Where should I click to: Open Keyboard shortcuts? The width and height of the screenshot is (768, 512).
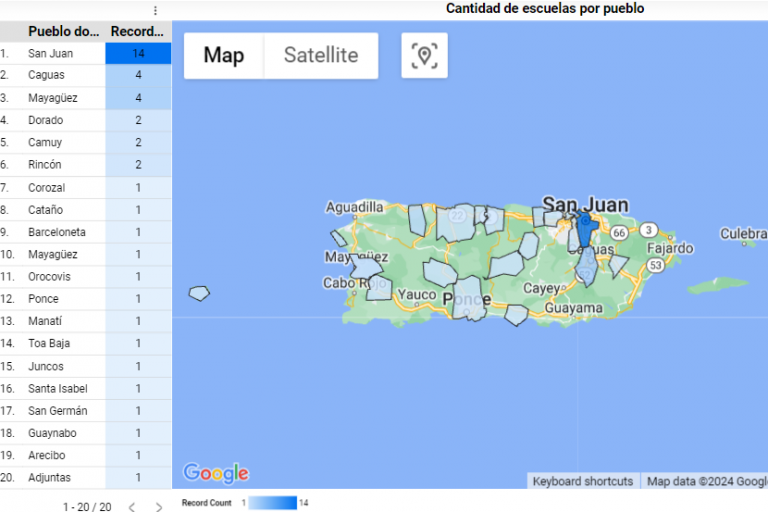click(x=582, y=481)
